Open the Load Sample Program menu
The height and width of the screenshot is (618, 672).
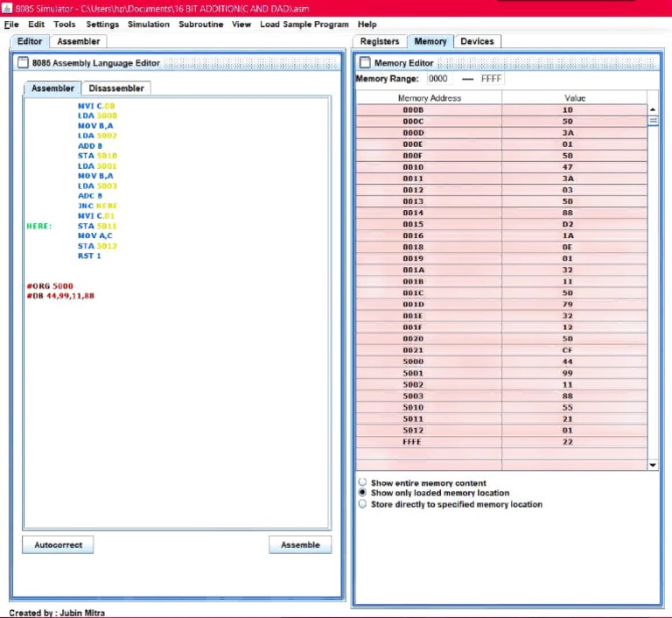(304, 25)
